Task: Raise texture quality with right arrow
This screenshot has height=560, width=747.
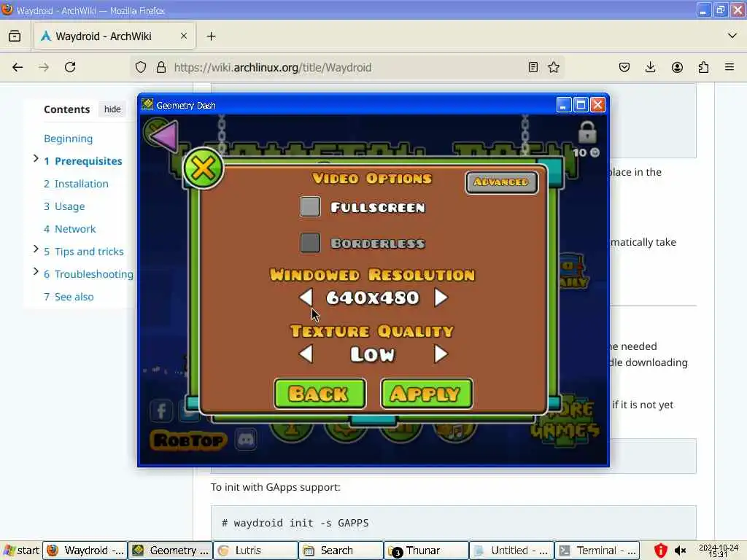Action: [441, 354]
